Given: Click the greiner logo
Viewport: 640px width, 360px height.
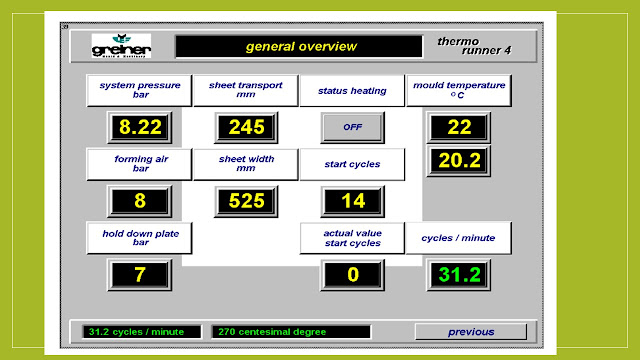Looking at the screenshot, I should pos(121,46).
